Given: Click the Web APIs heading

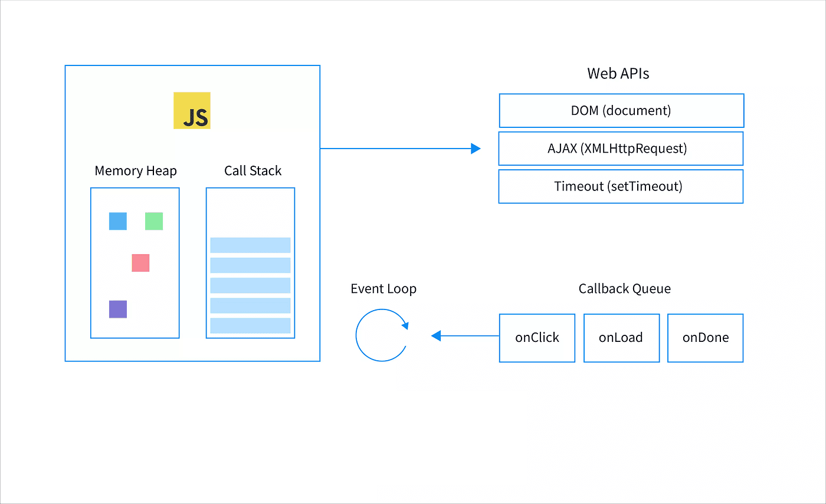Looking at the screenshot, I should point(618,74).
